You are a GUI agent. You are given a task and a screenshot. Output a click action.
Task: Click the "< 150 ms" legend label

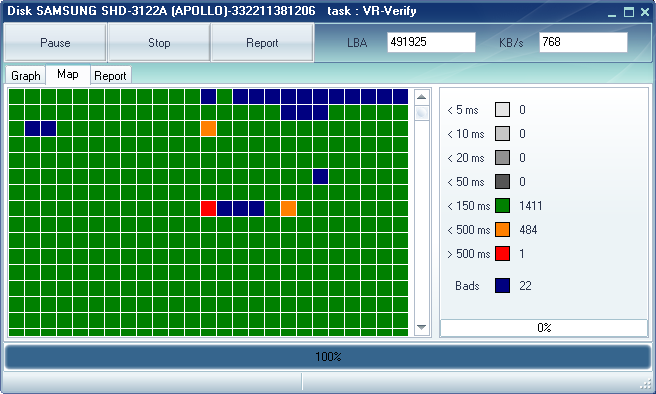(469, 206)
